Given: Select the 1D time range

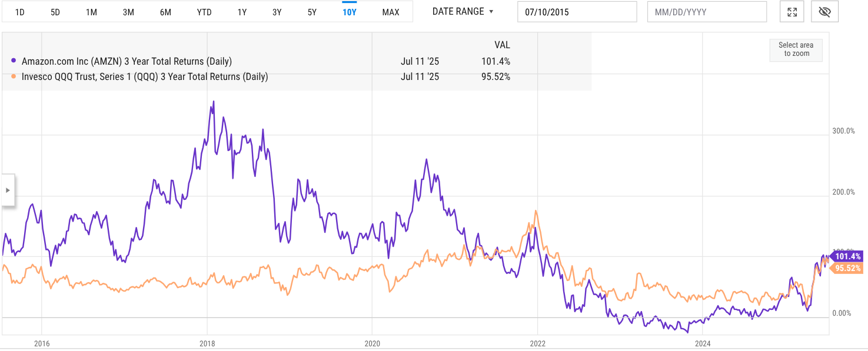Looking at the screenshot, I should pos(19,12).
